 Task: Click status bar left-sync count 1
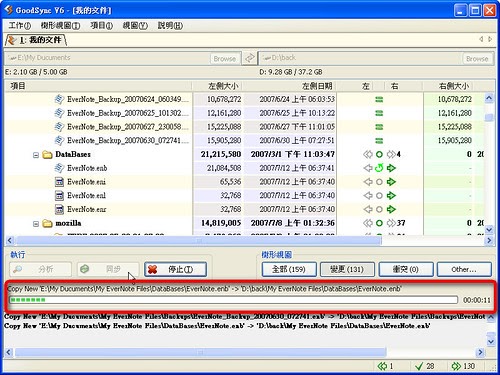[386, 366]
